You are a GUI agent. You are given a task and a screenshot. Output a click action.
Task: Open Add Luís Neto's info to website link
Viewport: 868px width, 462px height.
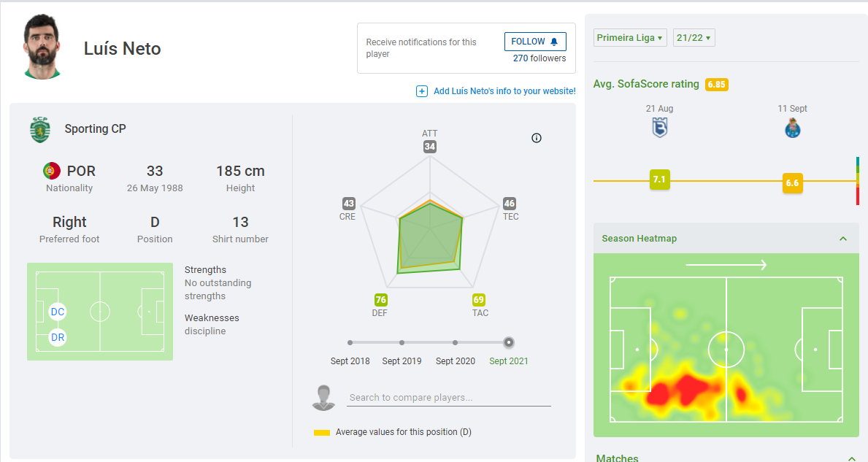tap(504, 91)
